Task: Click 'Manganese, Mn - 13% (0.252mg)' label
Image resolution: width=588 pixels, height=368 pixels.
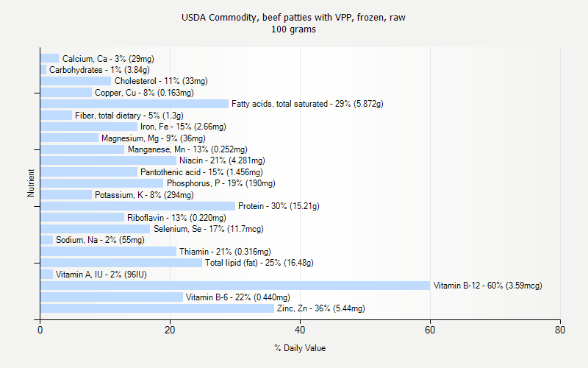Action: (x=187, y=149)
